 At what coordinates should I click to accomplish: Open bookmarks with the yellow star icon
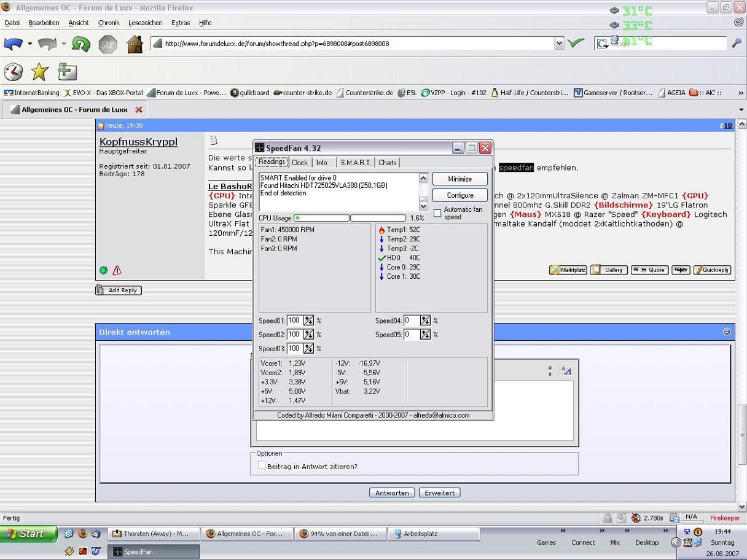click(40, 72)
